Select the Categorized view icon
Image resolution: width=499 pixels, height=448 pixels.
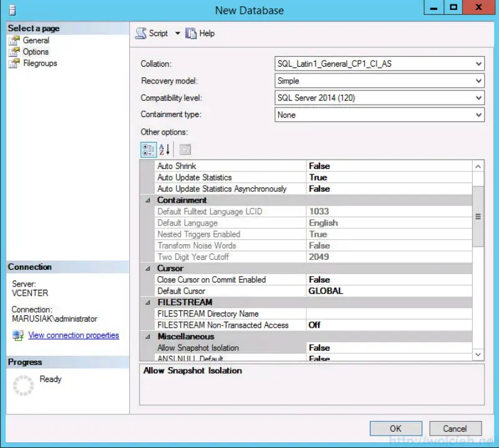point(148,149)
